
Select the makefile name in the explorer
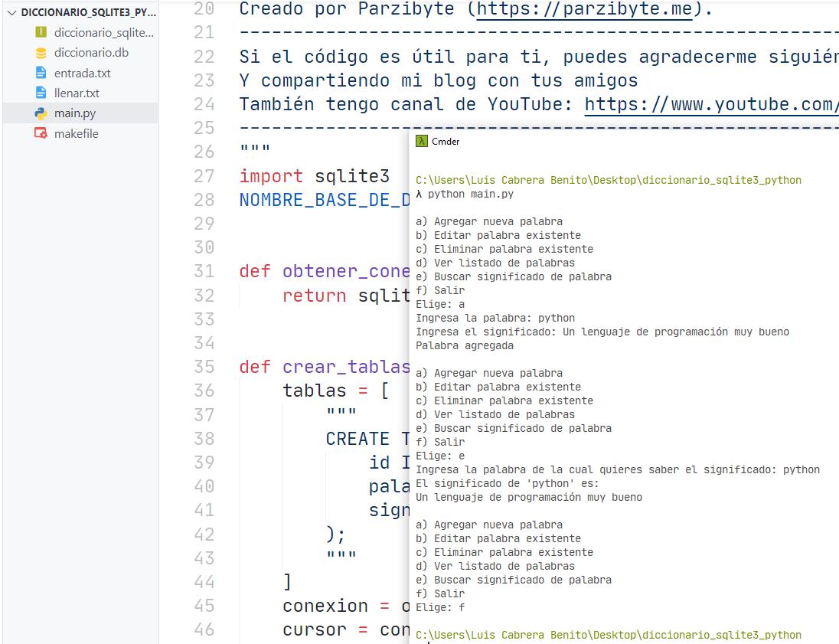pyautogui.click(x=76, y=133)
